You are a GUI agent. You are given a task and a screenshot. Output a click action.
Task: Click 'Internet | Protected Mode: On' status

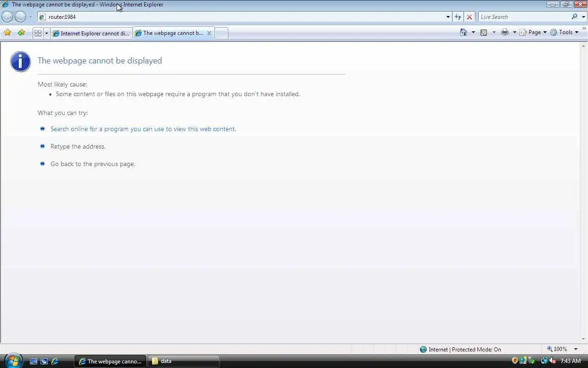(460, 350)
